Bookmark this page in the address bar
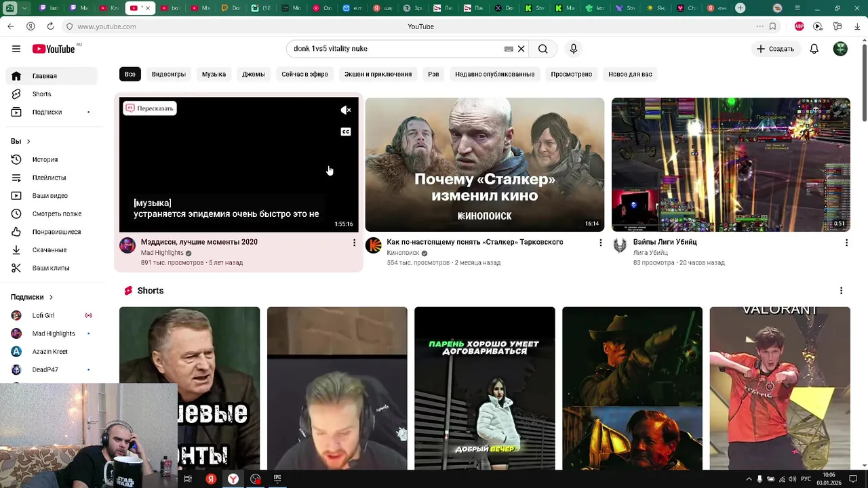This screenshot has height=488, width=868. (x=772, y=26)
